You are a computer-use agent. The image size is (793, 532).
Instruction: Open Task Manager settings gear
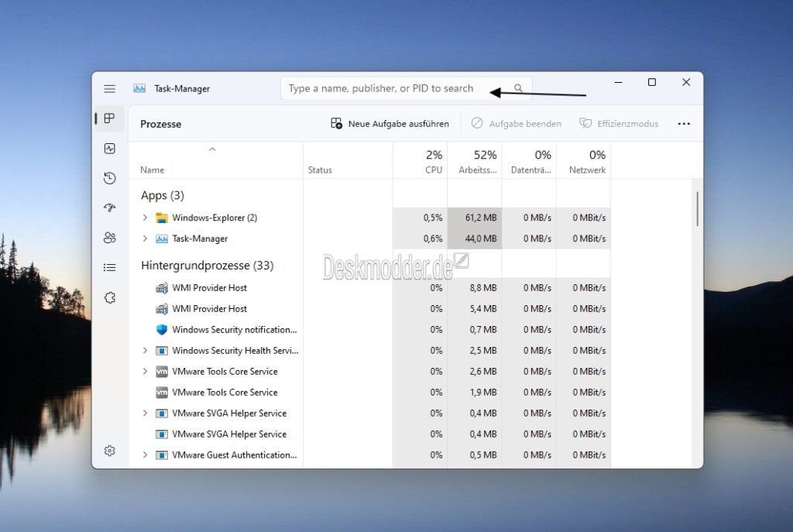click(x=110, y=451)
